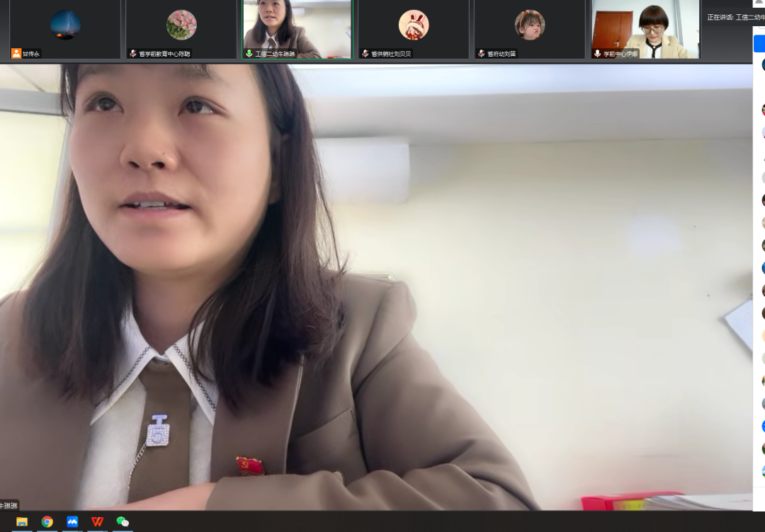Click the orange person icon beside 甘传永

16,54
